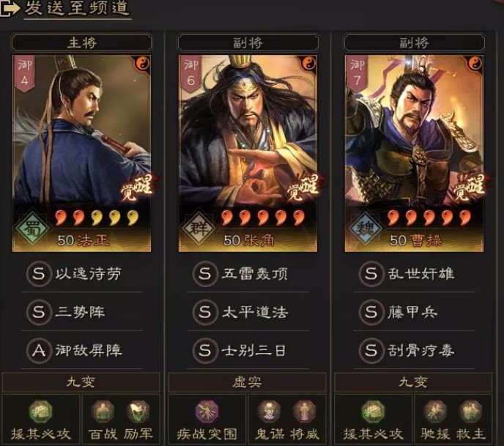
Task: Click the 疾战突围 purple icon
Action: [207, 412]
